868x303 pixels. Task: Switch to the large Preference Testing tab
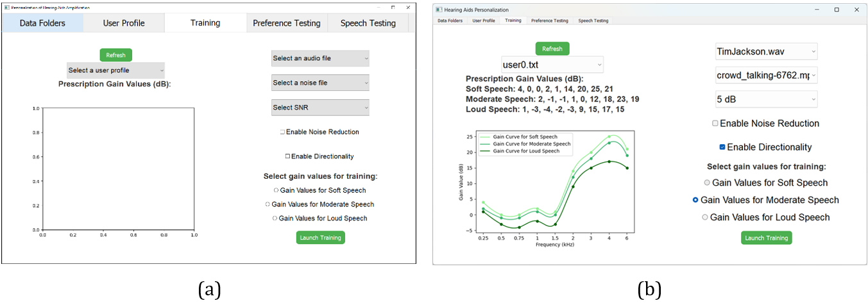coord(286,23)
